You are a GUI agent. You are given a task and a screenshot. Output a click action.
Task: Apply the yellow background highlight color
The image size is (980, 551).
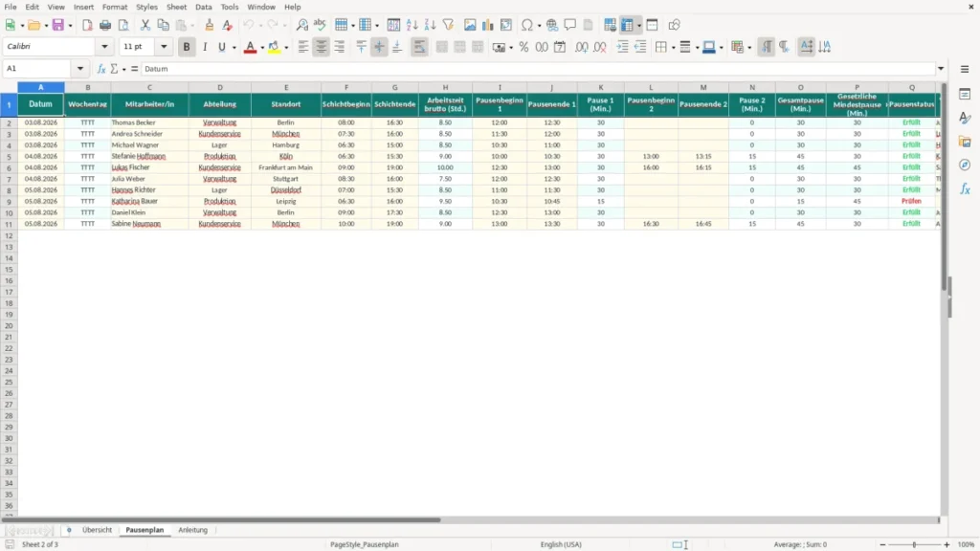tap(274, 47)
